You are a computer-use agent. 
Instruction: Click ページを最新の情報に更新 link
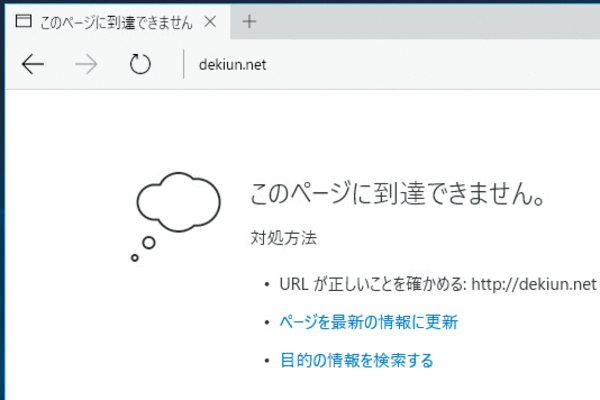tap(369, 322)
